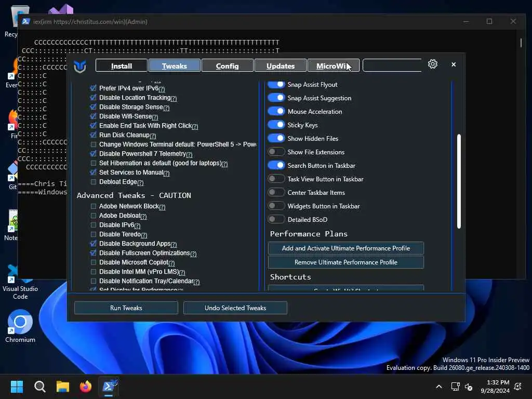Enable Task View Button in Taskbar

point(276,179)
